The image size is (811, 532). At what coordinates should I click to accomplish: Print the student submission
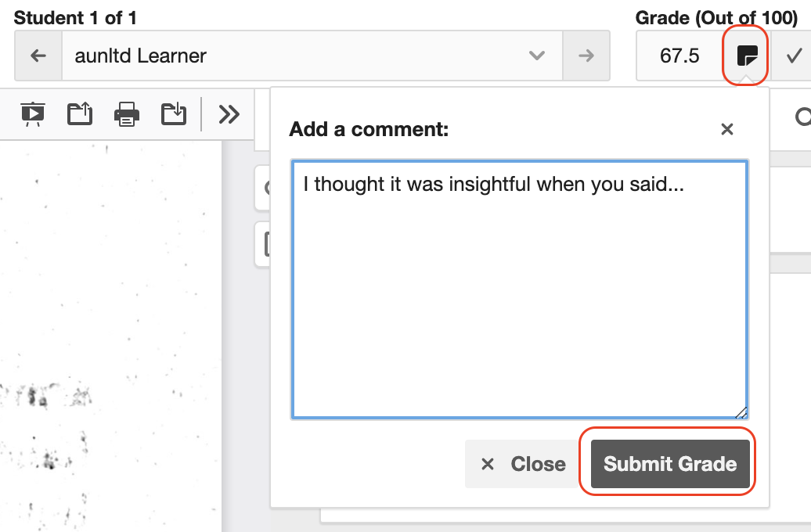pos(126,113)
